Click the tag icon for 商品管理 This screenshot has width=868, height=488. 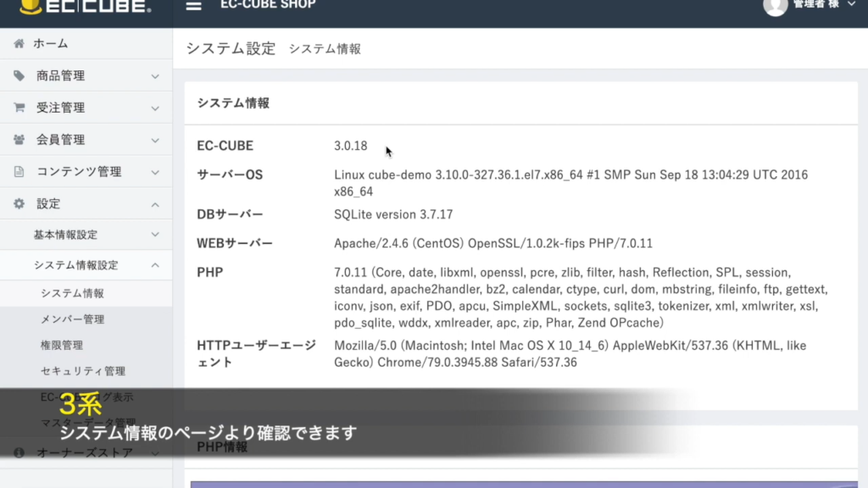pos(19,75)
